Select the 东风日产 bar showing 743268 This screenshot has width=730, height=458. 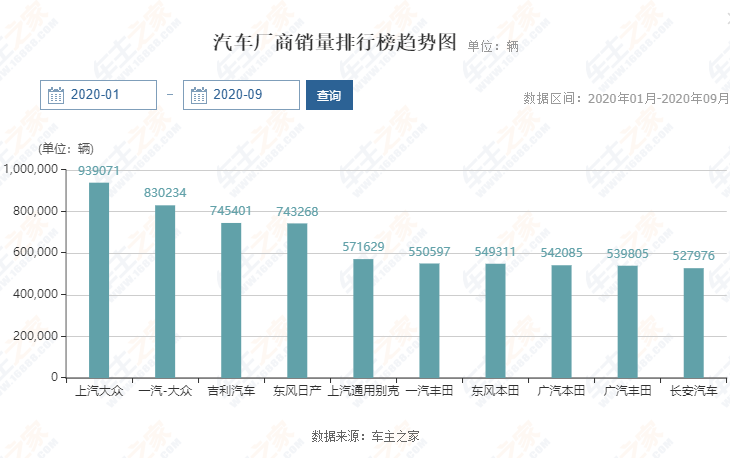coord(297,300)
